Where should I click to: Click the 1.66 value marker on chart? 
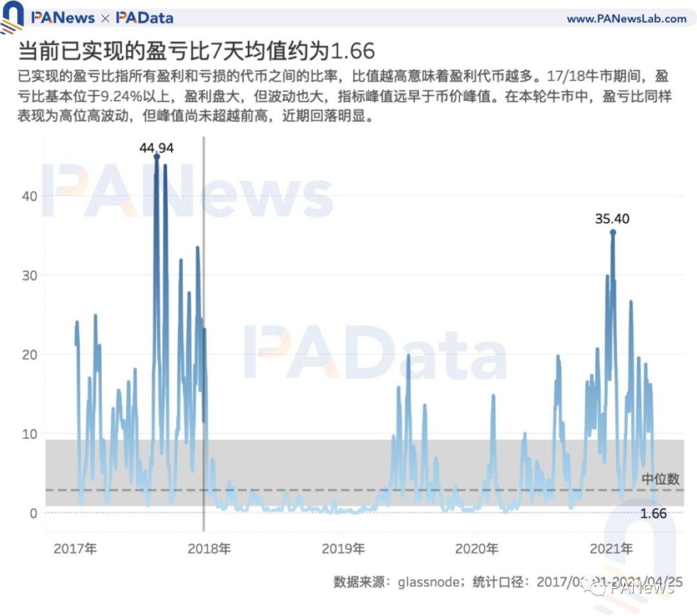654,513
